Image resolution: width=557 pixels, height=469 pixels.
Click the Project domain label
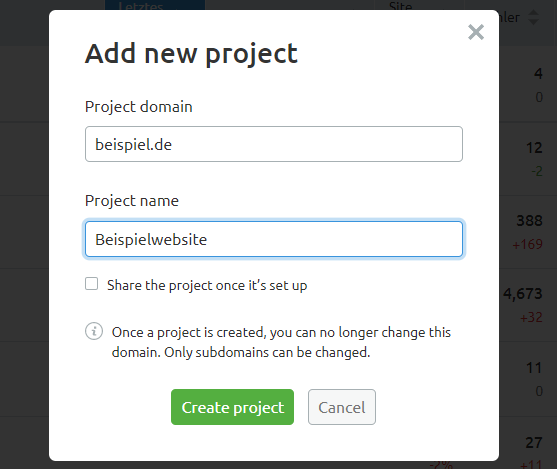tap(139, 107)
